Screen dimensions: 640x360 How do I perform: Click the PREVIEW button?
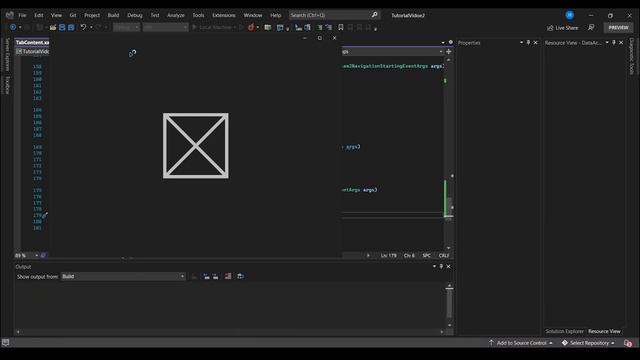pyautogui.click(x=618, y=28)
